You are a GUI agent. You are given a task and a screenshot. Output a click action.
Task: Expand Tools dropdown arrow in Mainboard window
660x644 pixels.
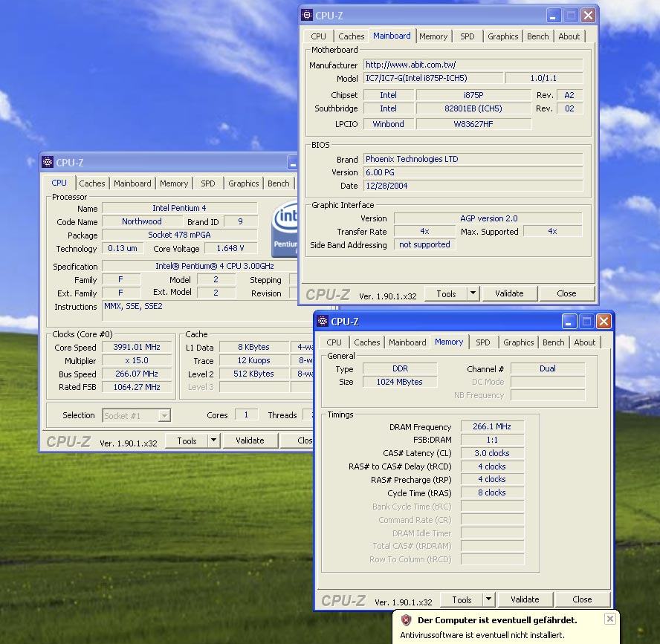tap(473, 293)
